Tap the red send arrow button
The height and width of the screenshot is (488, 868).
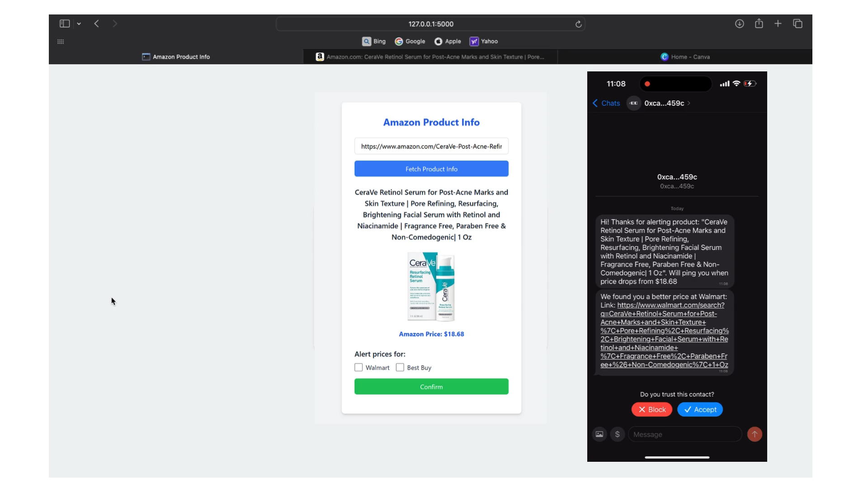pyautogui.click(x=755, y=434)
